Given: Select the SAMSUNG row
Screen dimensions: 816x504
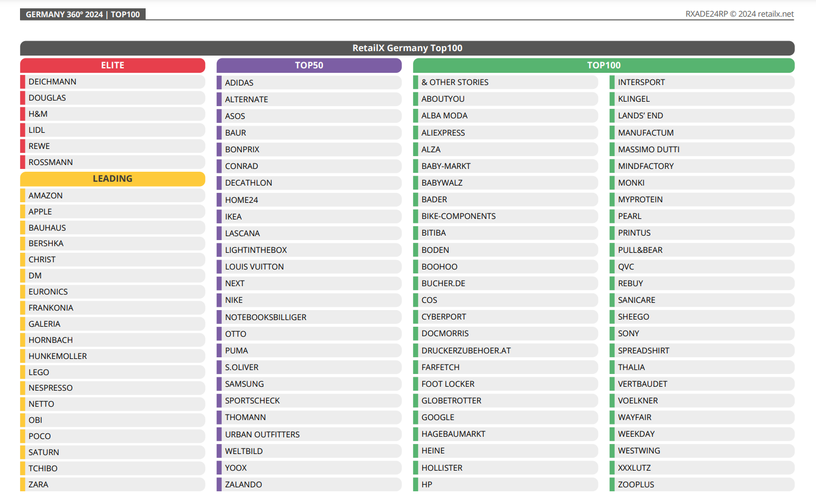Looking at the screenshot, I should point(309,384).
